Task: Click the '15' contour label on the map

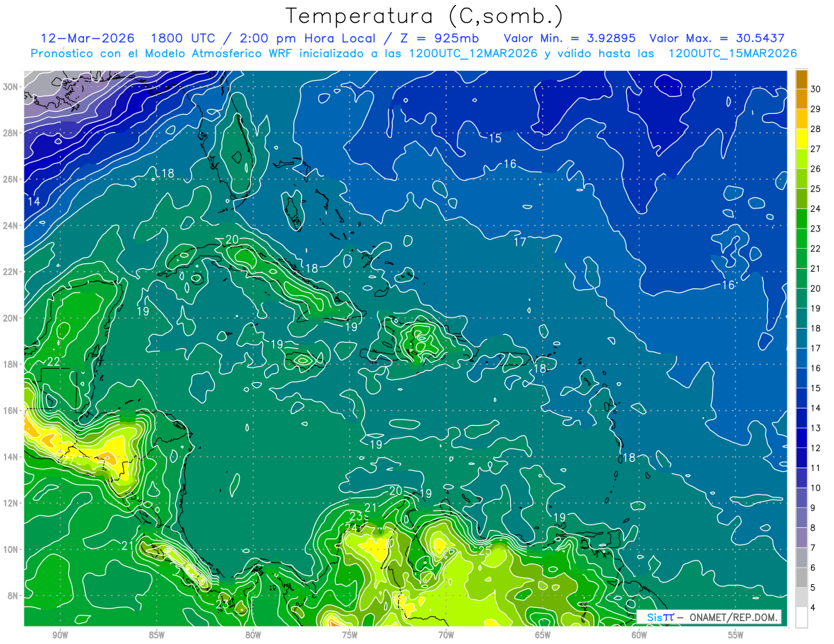Action: click(x=495, y=139)
